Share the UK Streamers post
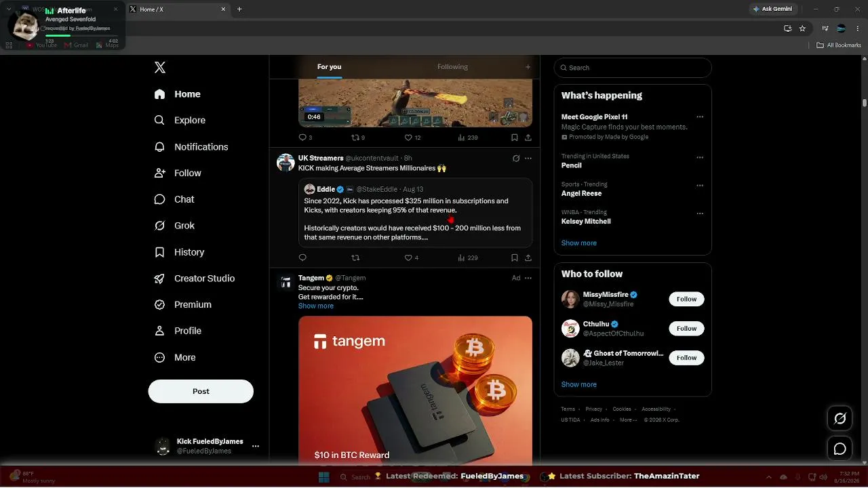 528,258
